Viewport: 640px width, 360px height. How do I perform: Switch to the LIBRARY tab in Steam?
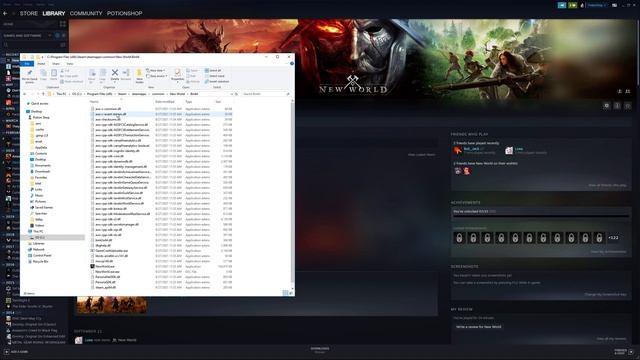[53, 13]
